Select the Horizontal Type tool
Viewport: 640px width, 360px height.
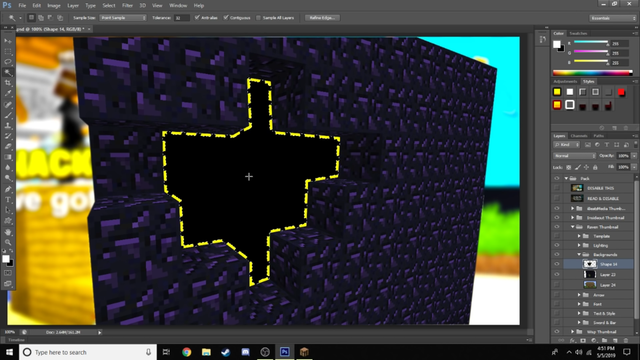8,200
